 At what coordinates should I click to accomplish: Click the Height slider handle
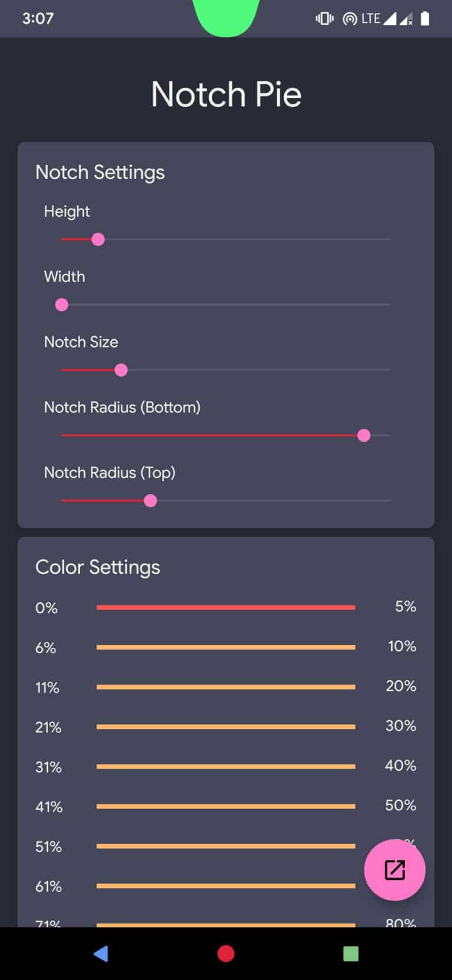98,239
